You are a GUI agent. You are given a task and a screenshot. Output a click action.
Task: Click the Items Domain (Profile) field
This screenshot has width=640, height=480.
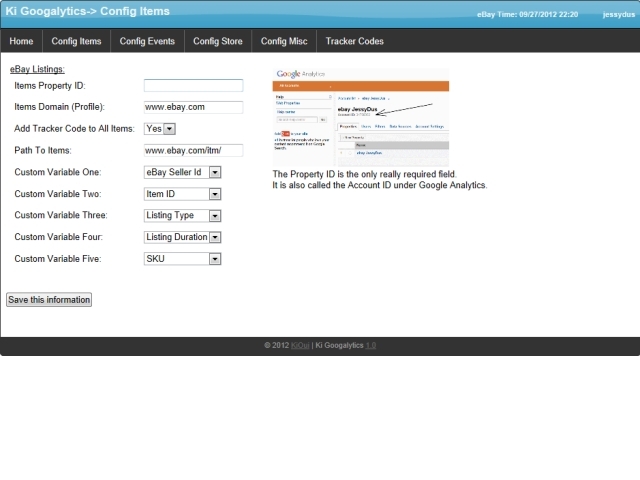(193, 107)
